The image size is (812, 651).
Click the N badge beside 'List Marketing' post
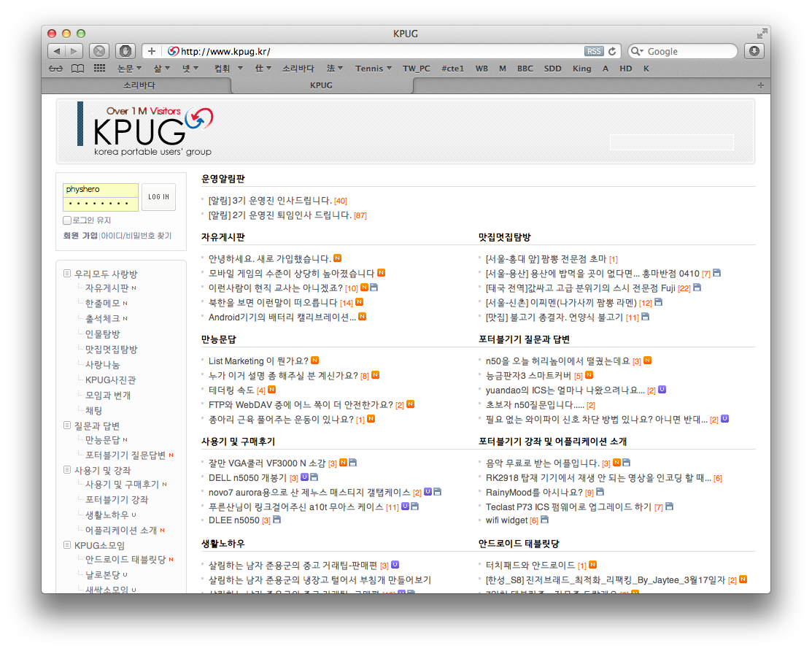(x=315, y=360)
